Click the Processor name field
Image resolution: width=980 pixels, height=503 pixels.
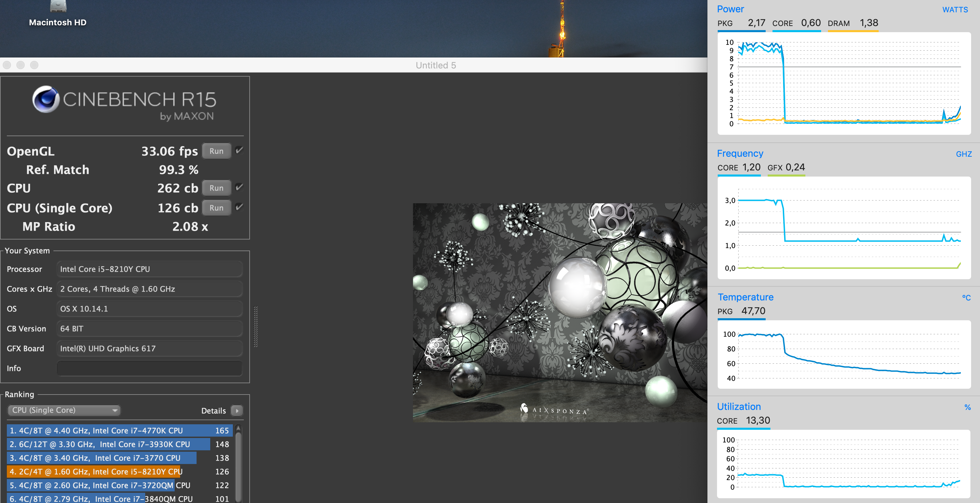[149, 269]
